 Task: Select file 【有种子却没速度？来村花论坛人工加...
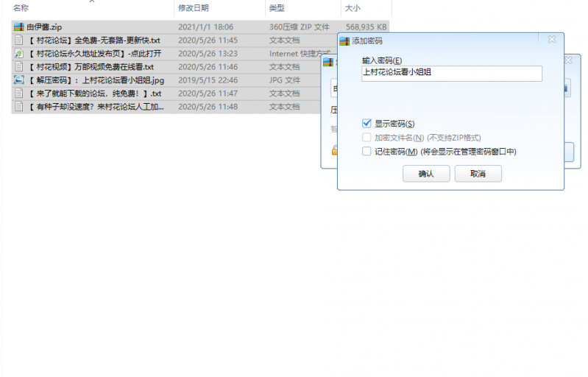[96, 107]
